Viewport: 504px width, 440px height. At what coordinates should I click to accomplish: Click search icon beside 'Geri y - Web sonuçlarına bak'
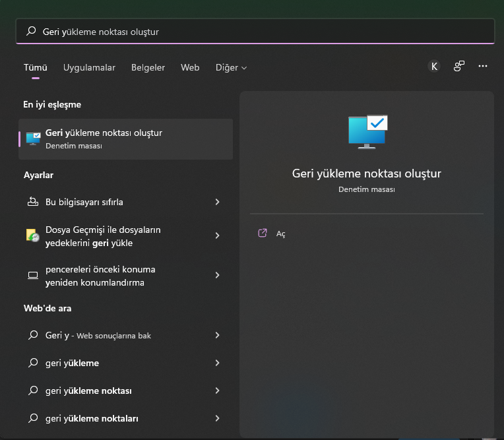(x=33, y=335)
